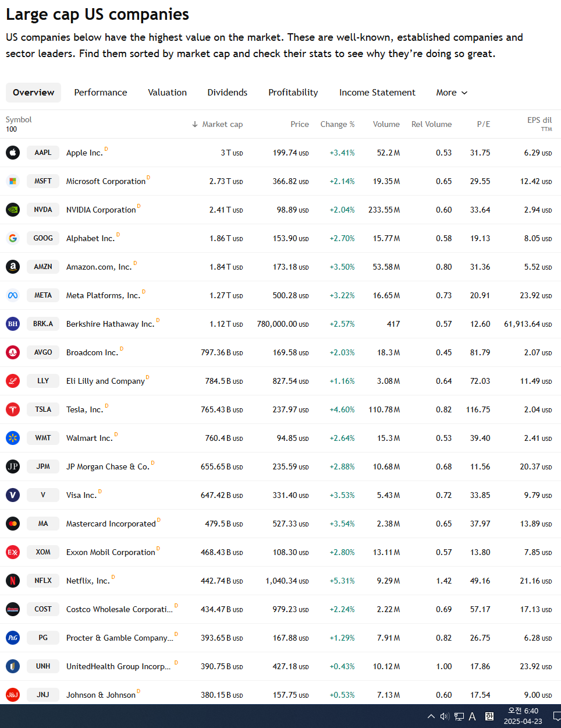Switch to the Income Statement tab
561x728 pixels.
point(377,93)
